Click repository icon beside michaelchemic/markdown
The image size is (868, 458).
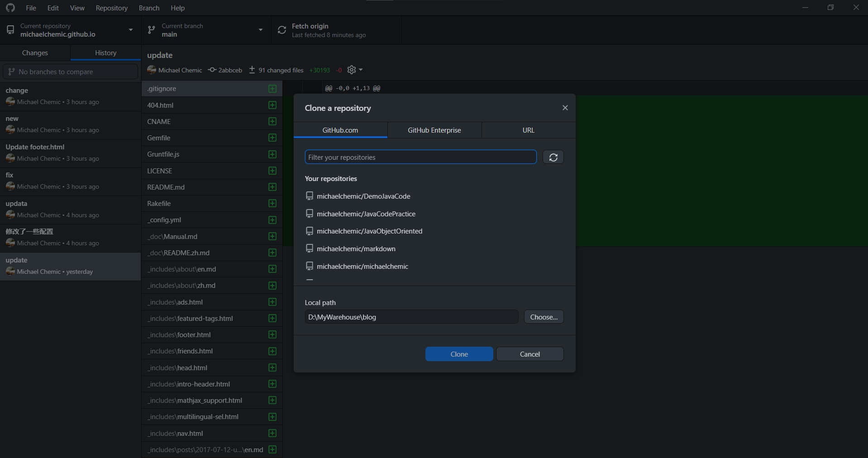click(310, 248)
